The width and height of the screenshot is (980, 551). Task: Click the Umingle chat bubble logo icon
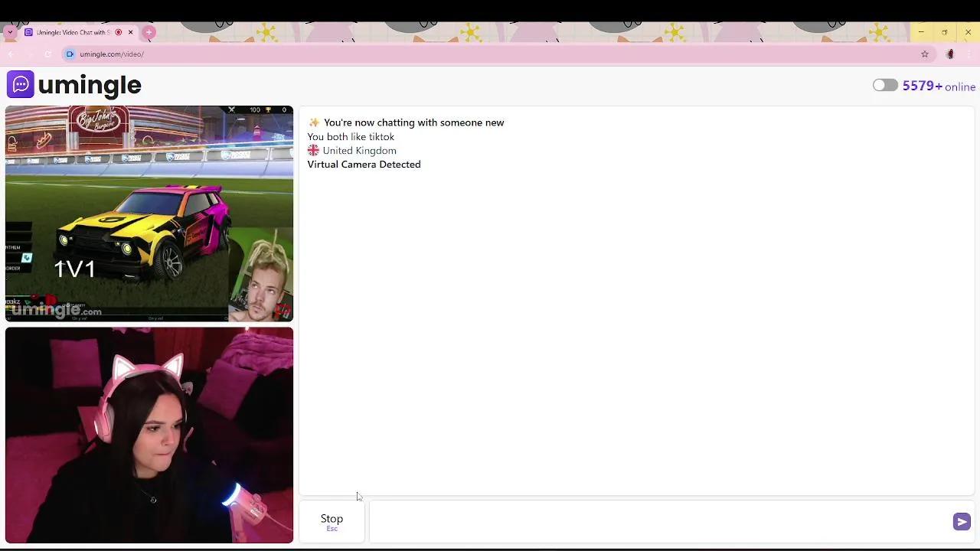pyautogui.click(x=21, y=84)
